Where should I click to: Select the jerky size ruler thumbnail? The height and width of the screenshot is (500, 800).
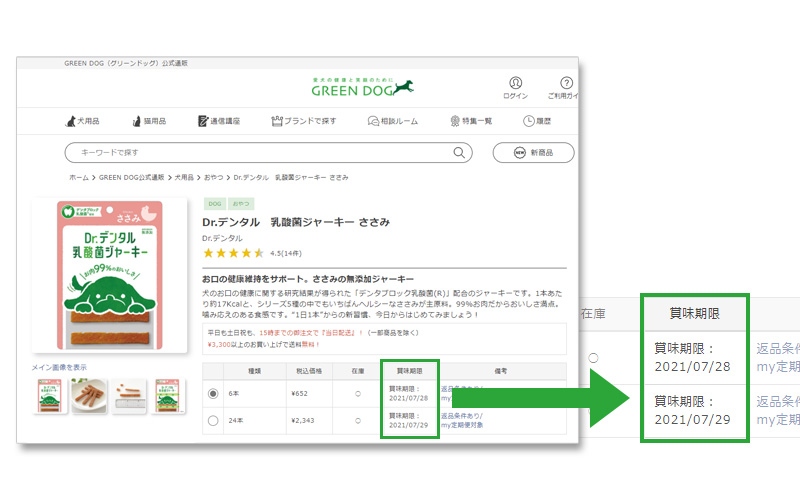point(129,396)
